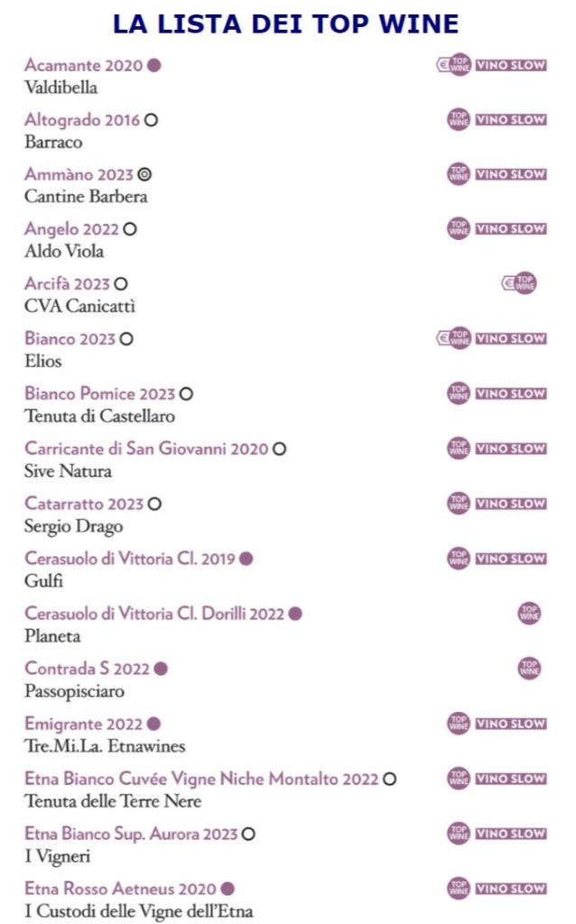Image resolution: width=576 pixels, height=924 pixels.
Task: Open the Etna Bianco Cuvée Vigne Niche Montalto entry
Action: (x=201, y=779)
